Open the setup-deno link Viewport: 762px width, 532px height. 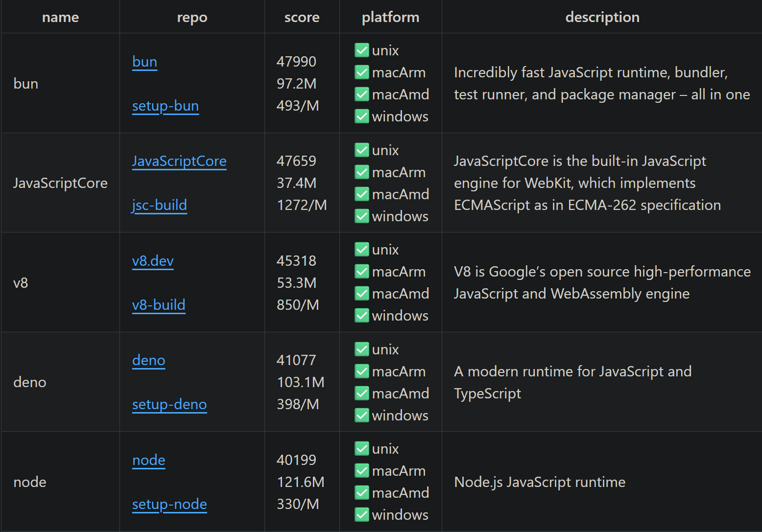pos(169,404)
